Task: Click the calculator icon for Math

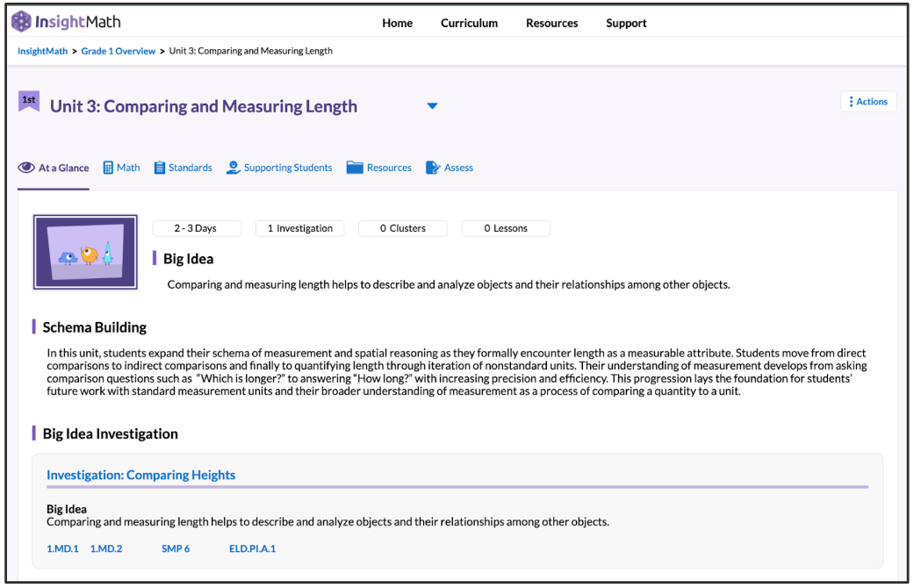Action: pyautogui.click(x=108, y=168)
